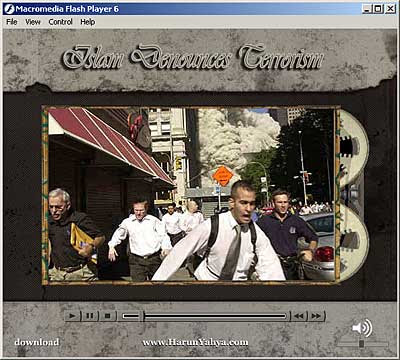Click the upper CD disc graphic
The height and width of the screenshot is (360, 400).
click(354, 148)
